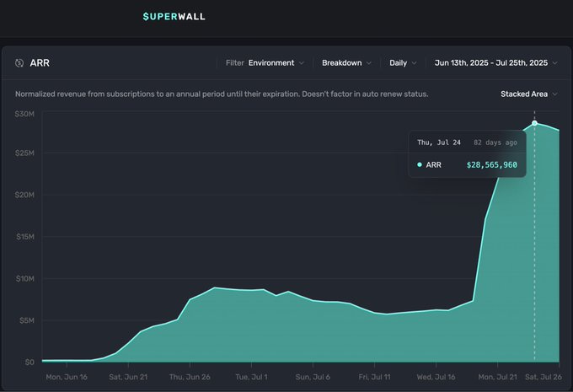Click the $20M y-axis label
The height and width of the screenshot is (392, 573).
pos(24,195)
